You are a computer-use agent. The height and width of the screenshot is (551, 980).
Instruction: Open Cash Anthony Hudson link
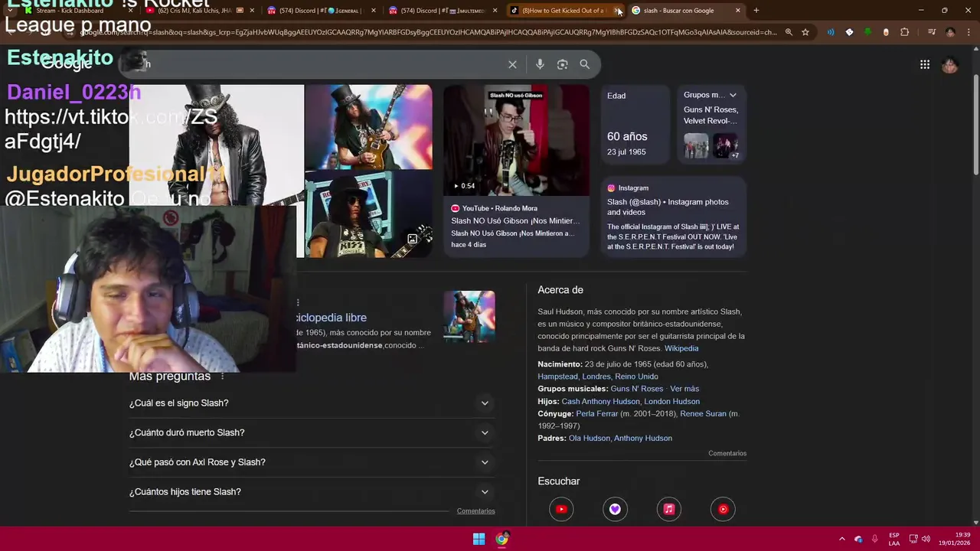coord(600,401)
